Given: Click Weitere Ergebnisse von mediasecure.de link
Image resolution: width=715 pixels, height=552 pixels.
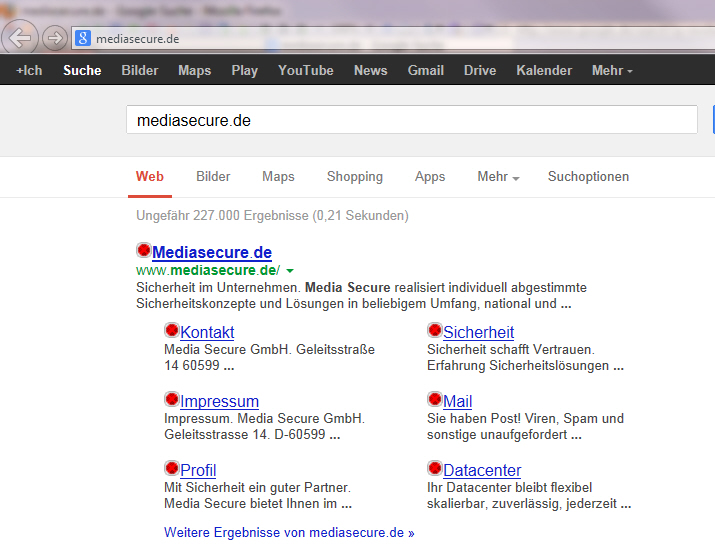Looking at the screenshot, I should [x=289, y=532].
